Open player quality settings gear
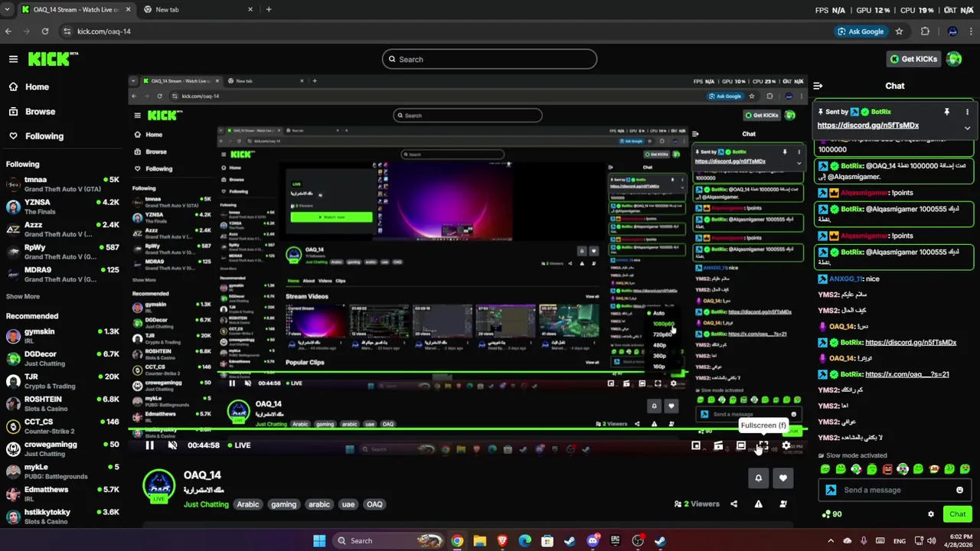This screenshot has height=551, width=980. click(x=786, y=445)
